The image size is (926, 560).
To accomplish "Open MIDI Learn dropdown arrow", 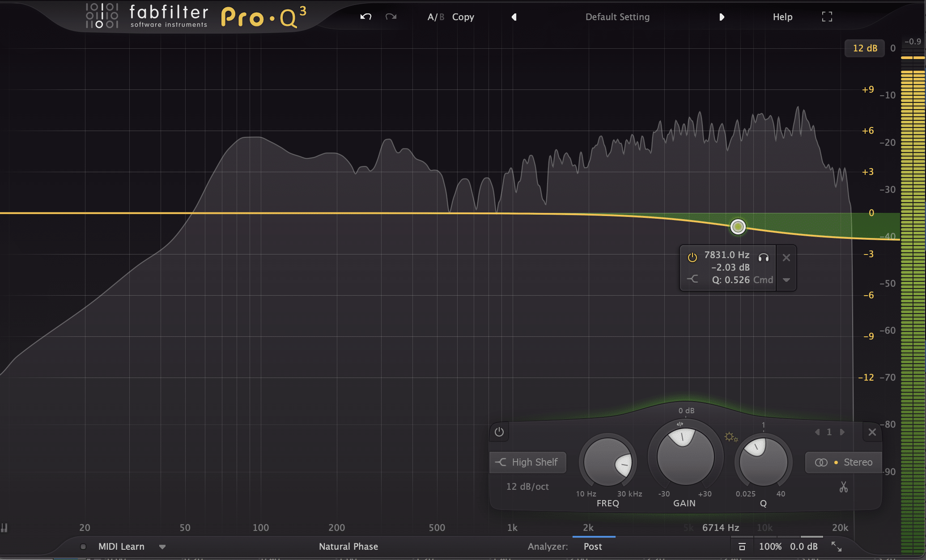I will (162, 547).
